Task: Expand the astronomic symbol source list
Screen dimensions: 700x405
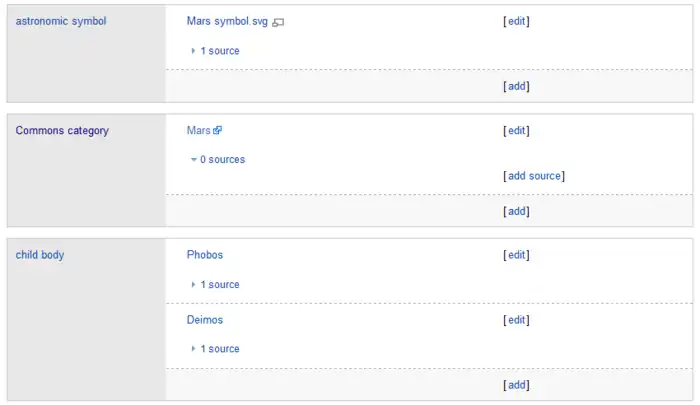Action: point(215,51)
